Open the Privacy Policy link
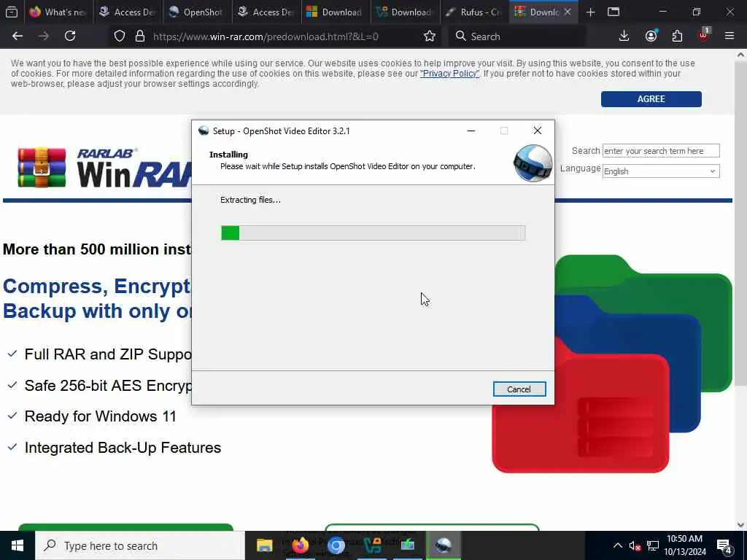This screenshot has width=747, height=560. (449, 74)
